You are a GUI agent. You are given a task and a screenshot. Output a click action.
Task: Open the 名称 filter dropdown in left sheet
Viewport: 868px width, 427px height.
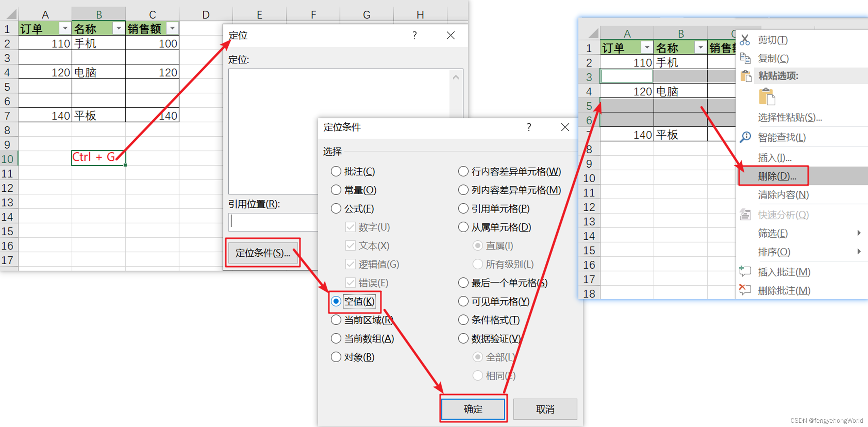(118, 29)
